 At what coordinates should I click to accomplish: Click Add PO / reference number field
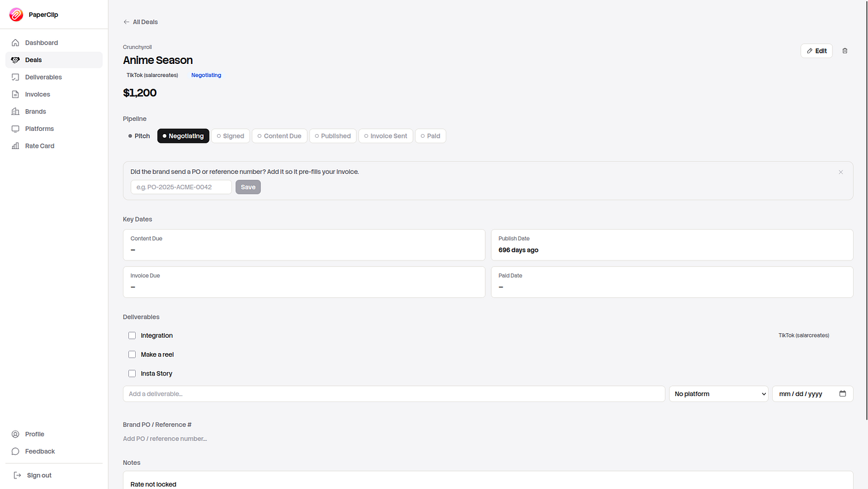point(165,439)
